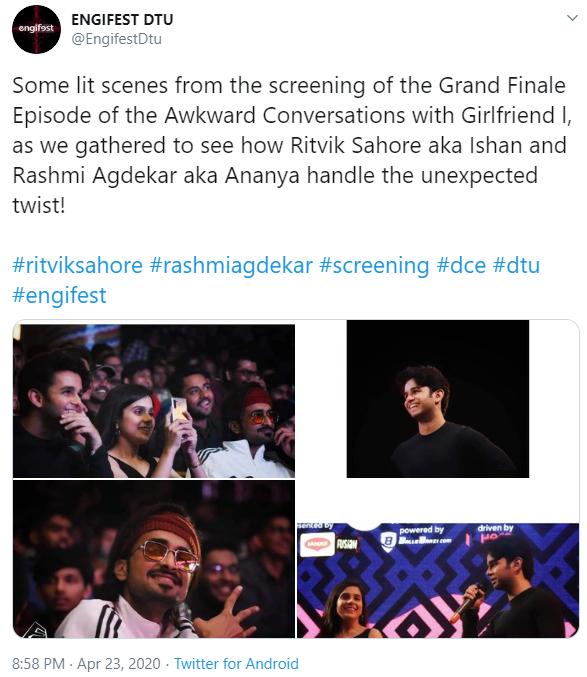Follow the #screening hashtag link
Viewport: 587px width, 677px height.
tap(374, 265)
